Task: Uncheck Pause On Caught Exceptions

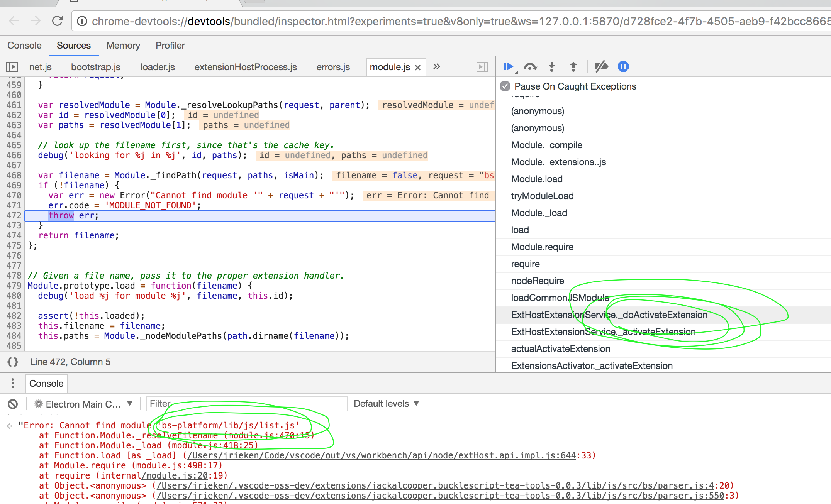Action: [505, 86]
